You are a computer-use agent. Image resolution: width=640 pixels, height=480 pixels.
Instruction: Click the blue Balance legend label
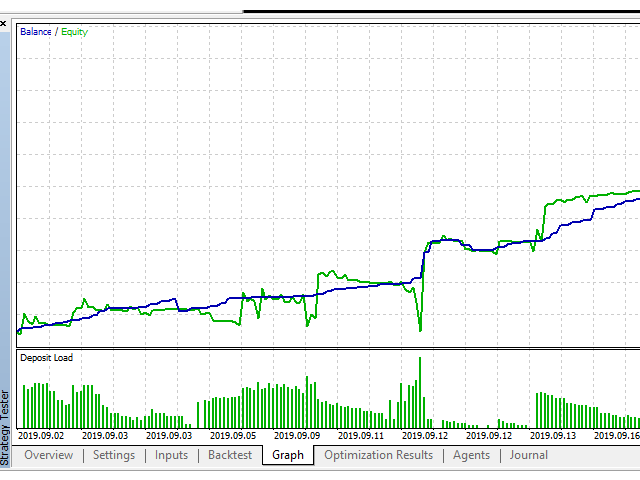[36, 32]
